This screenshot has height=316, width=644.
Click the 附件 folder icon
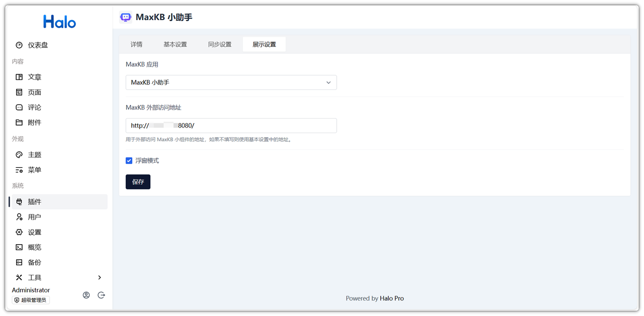[x=19, y=123]
